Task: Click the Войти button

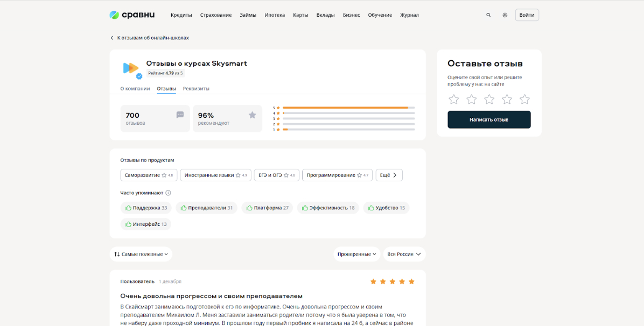Action: pos(527,15)
